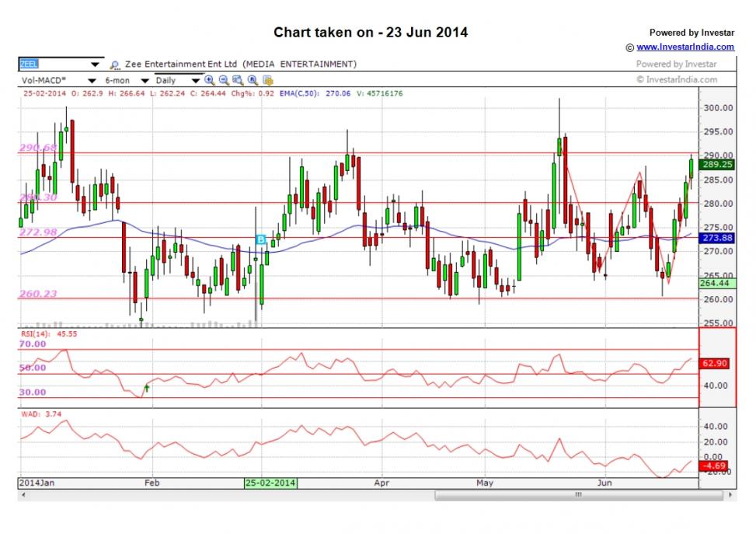Open the Daily timeframe dropdown
This screenshot has height=534, width=756.
pyautogui.click(x=195, y=81)
